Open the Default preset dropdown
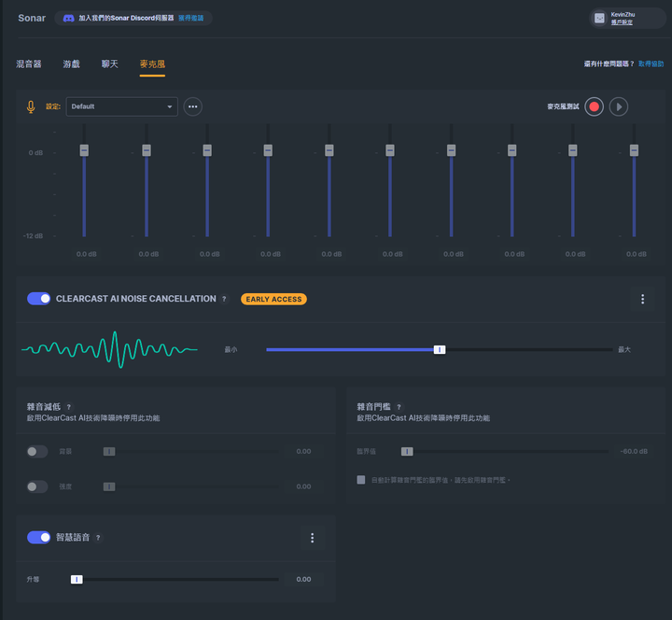Screen dimensions: 672x620 tap(121, 106)
